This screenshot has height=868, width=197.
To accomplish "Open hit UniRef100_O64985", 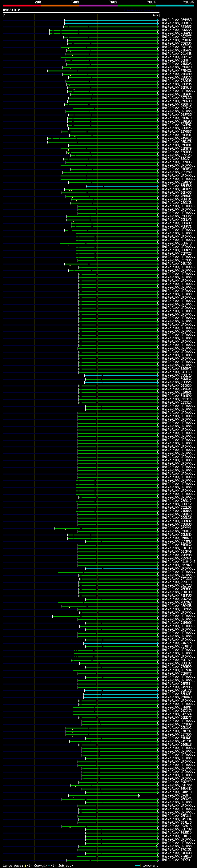I will tap(177, 20).
